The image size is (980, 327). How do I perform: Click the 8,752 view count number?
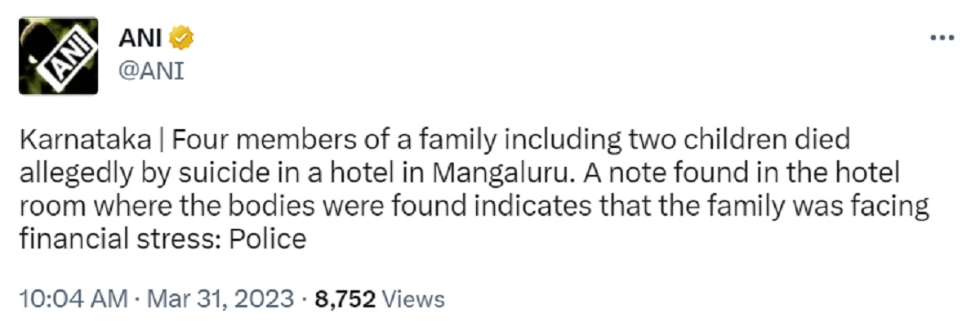click(x=345, y=299)
